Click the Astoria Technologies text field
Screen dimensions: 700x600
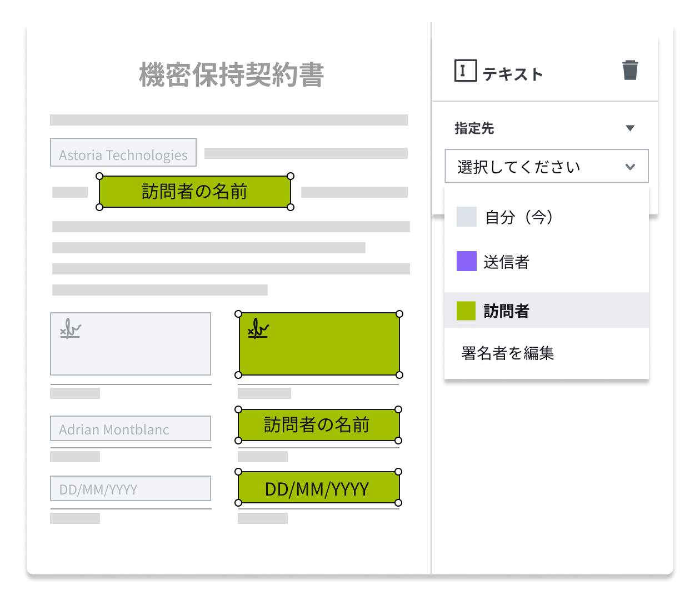tap(123, 152)
